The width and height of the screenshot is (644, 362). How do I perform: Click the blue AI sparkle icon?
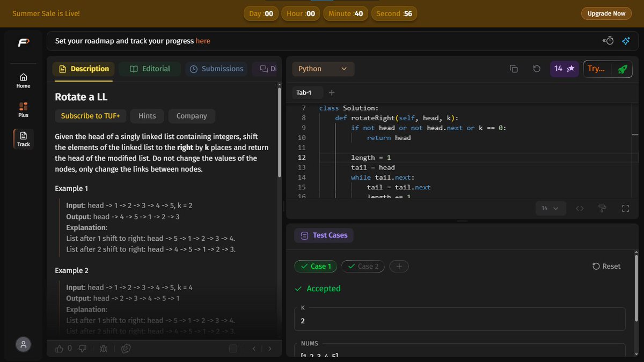(625, 41)
